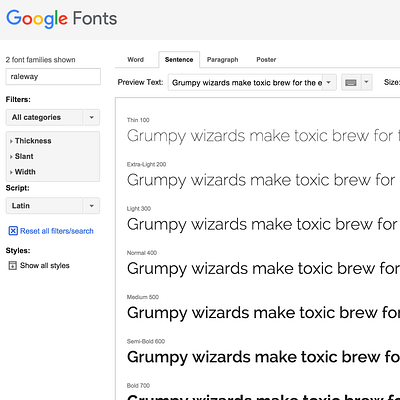Open the Latin script dropdown arrow
The width and height of the screenshot is (400, 400).
pyautogui.click(x=91, y=206)
